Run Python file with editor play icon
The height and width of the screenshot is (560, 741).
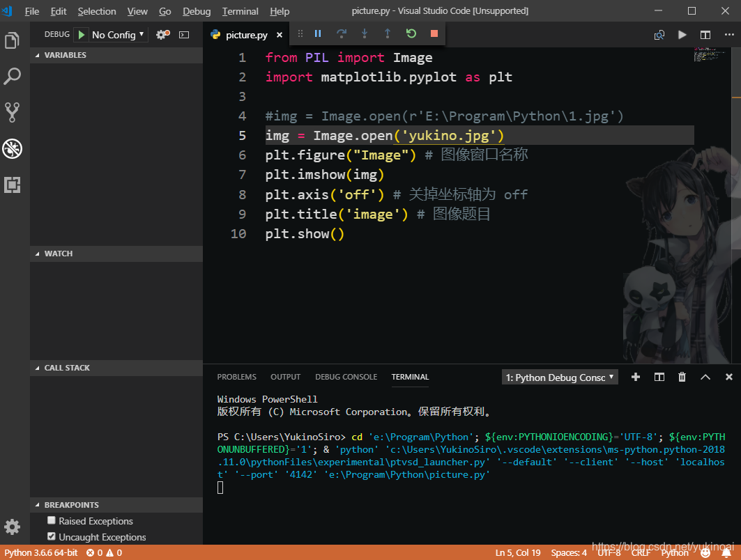click(682, 35)
